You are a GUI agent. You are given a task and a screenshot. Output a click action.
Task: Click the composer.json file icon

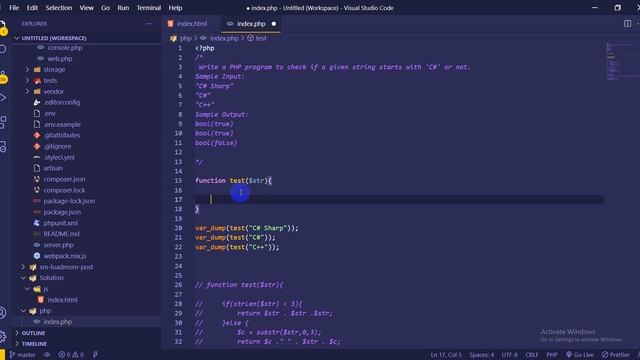(37, 179)
